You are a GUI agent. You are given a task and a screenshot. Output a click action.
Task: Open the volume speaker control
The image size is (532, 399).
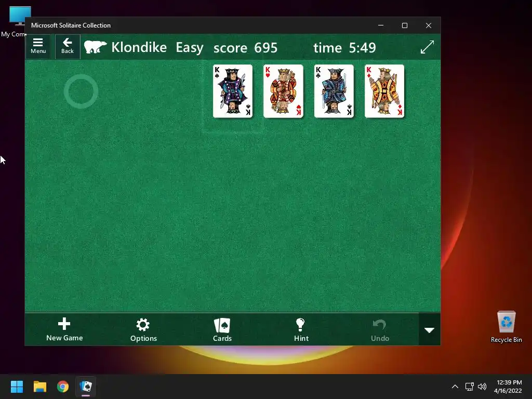(482, 387)
